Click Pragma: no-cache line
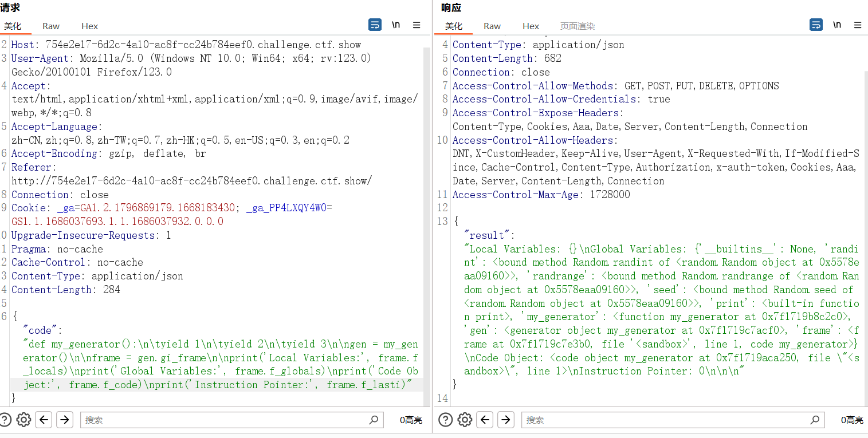Screen dimensions: 868x438 (57, 249)
